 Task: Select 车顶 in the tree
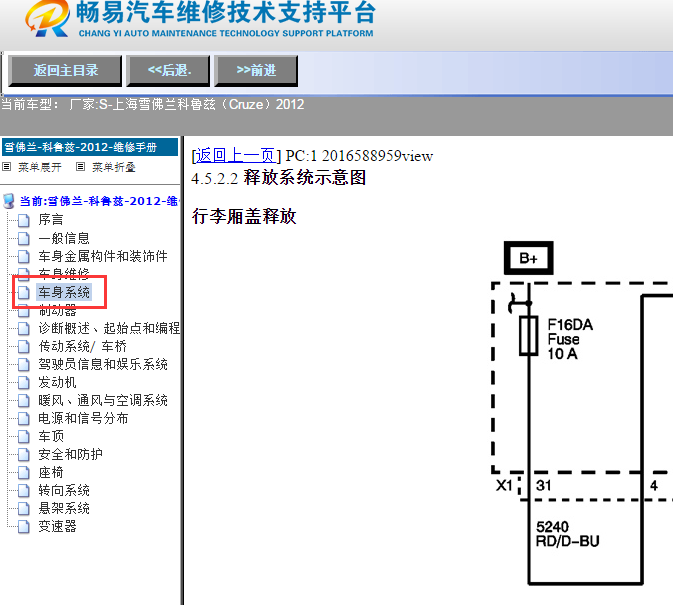tap(51, 436)
